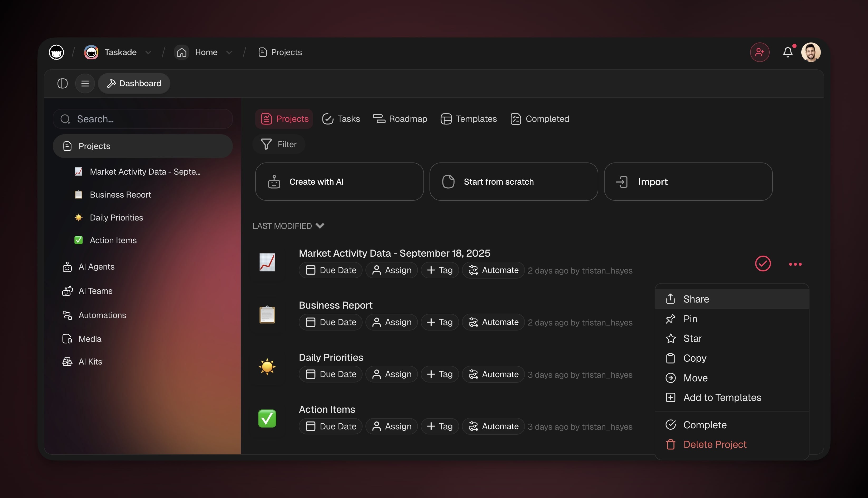Click the Filter funnel icon
Viewport: 868px width, 498px height.
pyautogui.click(x=266, y=144)
